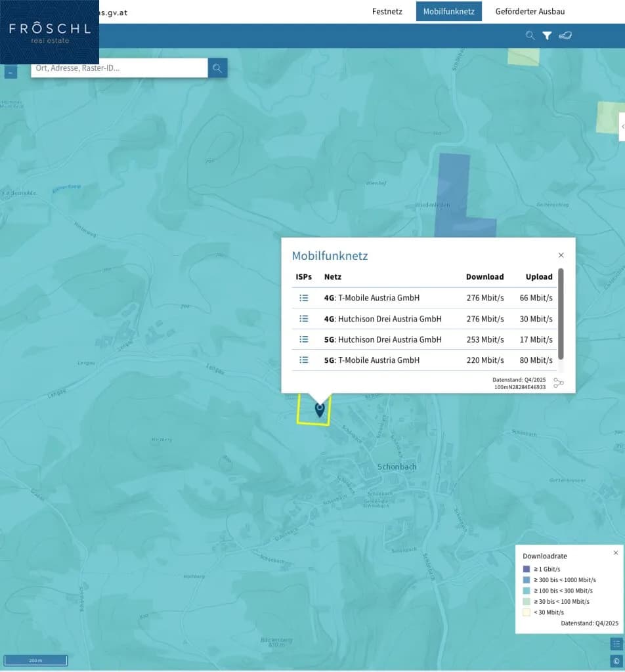Submit search with blue magnifier button
This screenshot has height=672, width=625.
pyautogui.click(x=217, y=68)
